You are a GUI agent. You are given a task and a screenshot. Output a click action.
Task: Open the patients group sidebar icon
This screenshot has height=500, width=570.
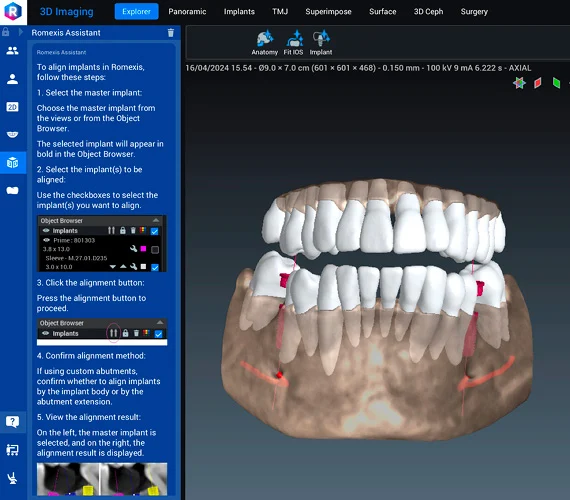[12, 51]
